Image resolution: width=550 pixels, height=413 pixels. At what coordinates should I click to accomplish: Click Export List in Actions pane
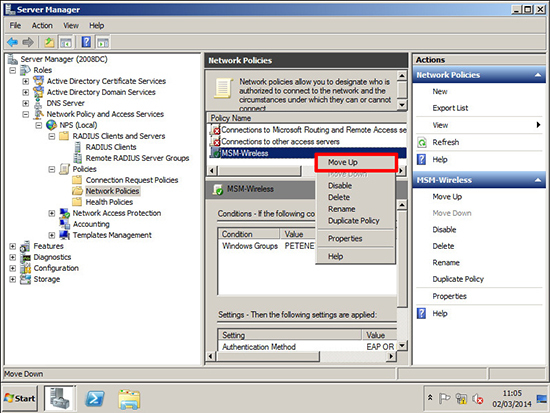click(450, 108)
